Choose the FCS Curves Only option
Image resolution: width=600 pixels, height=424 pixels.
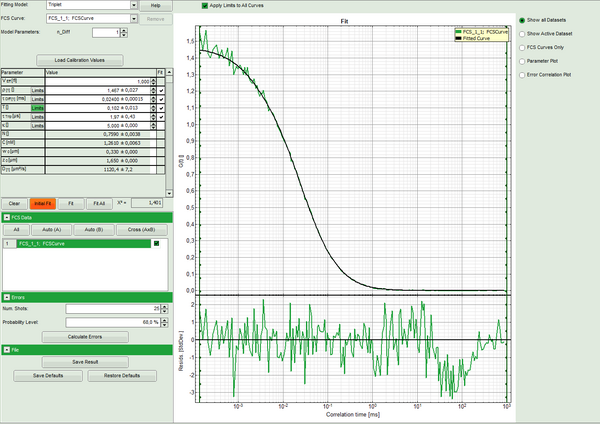coord(520,46)
